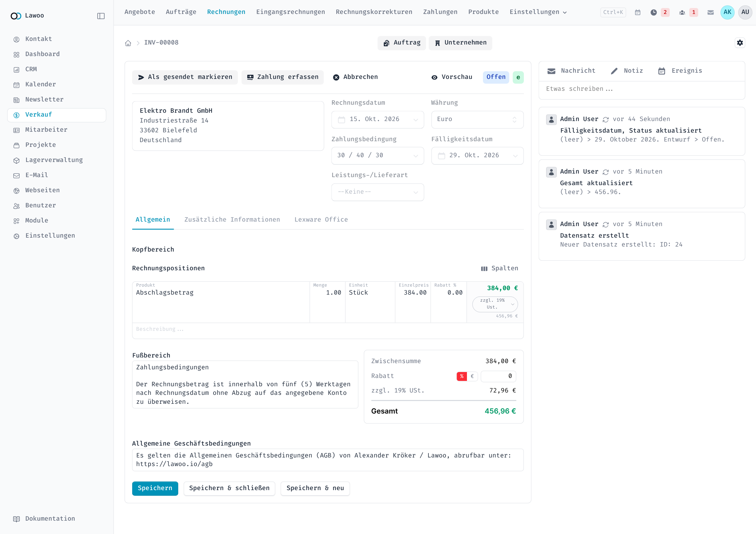Open AK user avatar
Screen dimensions: 756x534
727,12
